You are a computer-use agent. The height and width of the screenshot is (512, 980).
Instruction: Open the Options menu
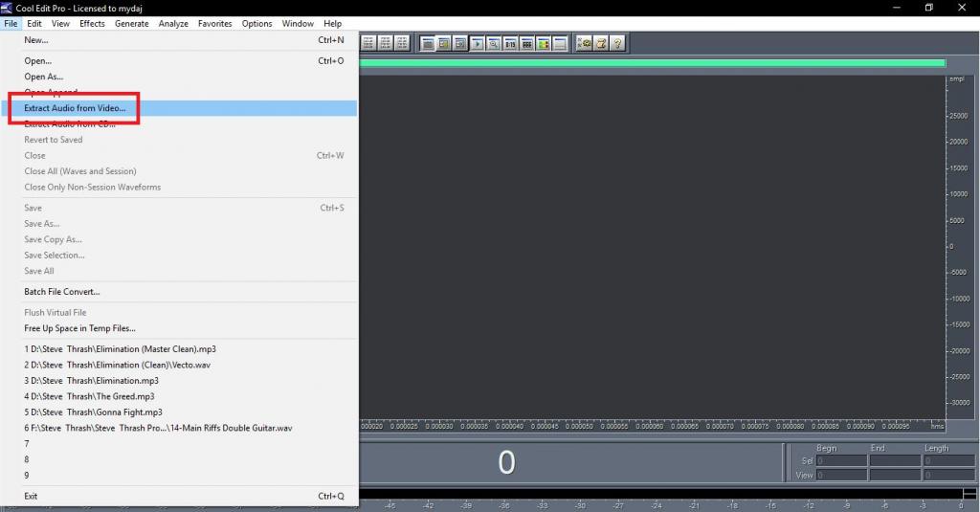click(x=256, y=24)
